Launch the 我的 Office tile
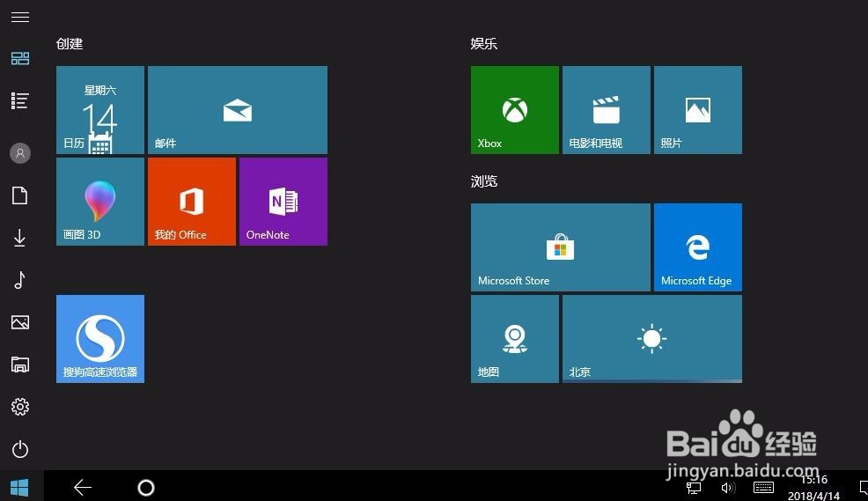This screenshot has height=501, width=868. pyautogui.click(x=192, y=202)
